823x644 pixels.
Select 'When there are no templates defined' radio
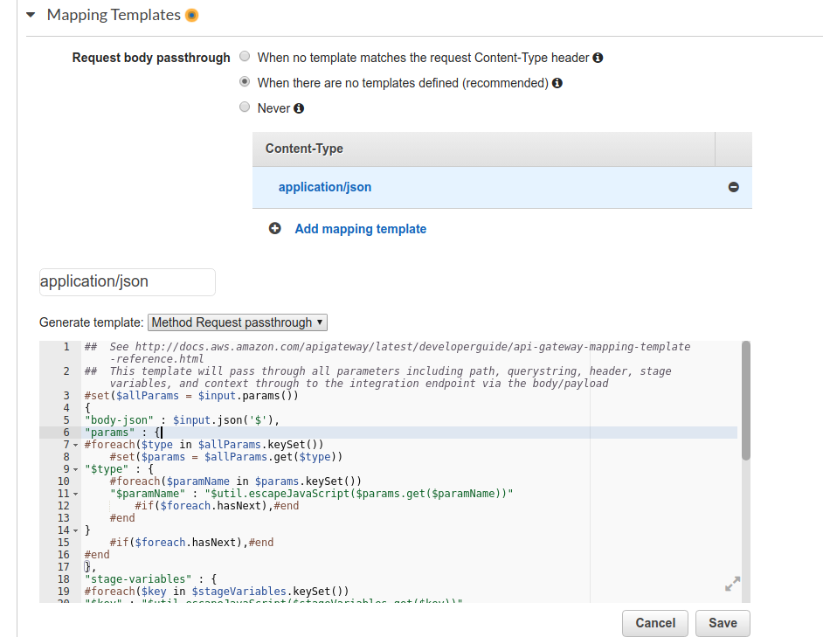tap(245, 82)
